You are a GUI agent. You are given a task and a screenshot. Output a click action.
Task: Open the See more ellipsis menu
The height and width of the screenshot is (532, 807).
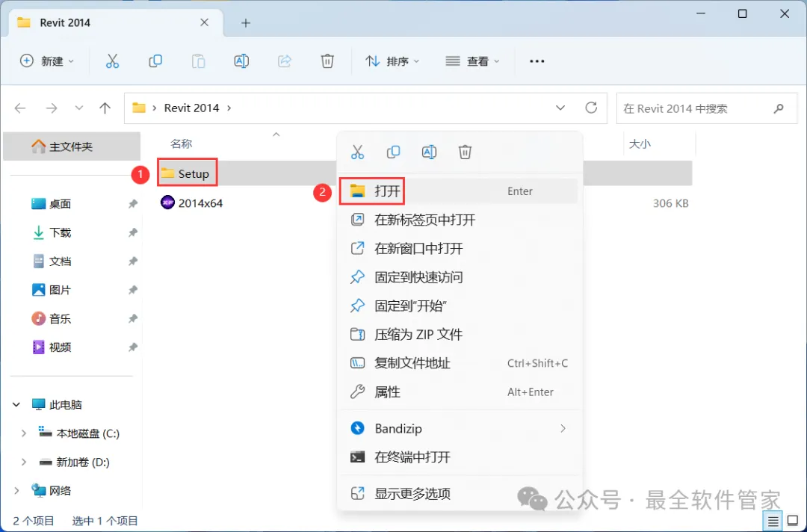click(x=537, y=61)
